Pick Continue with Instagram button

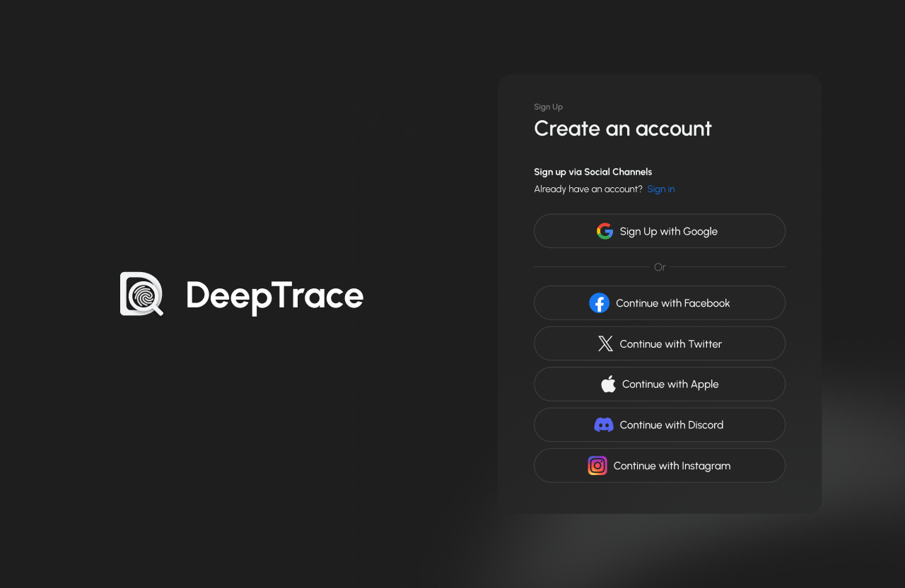[x=660, y=466]
